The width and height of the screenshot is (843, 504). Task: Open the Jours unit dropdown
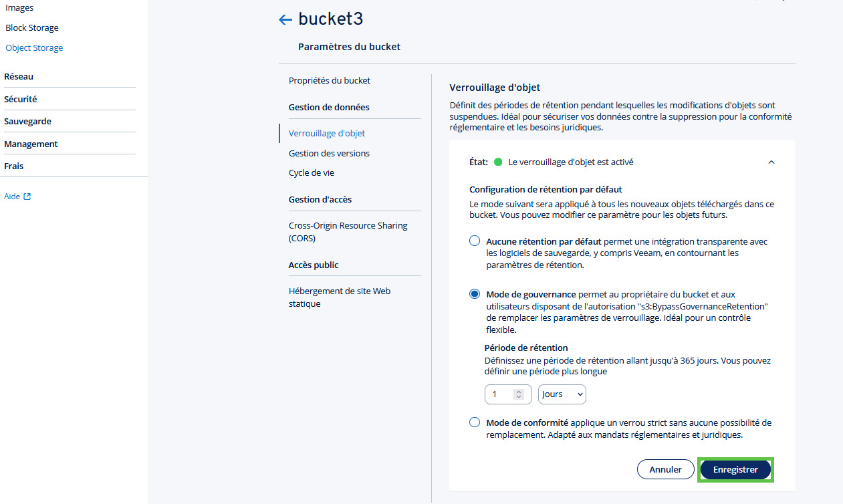pyautogui.click(x=562, y=394)
